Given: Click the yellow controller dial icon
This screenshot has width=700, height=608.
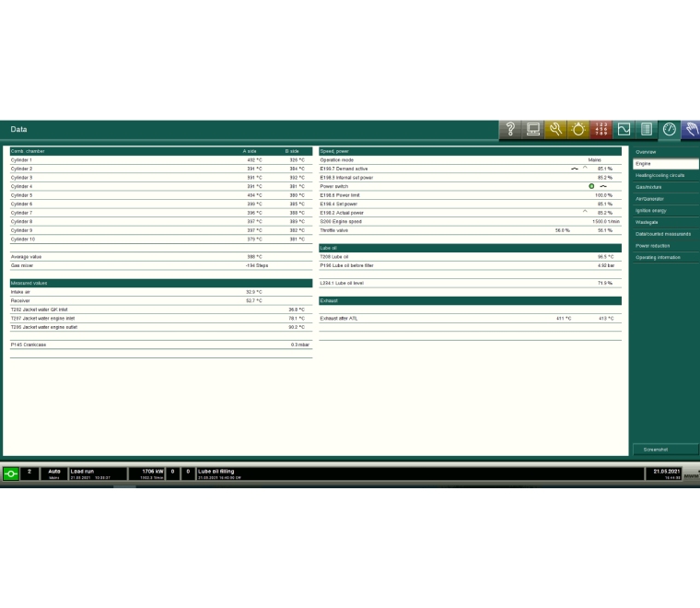Looking at the screenshot, I should point(578,129).
